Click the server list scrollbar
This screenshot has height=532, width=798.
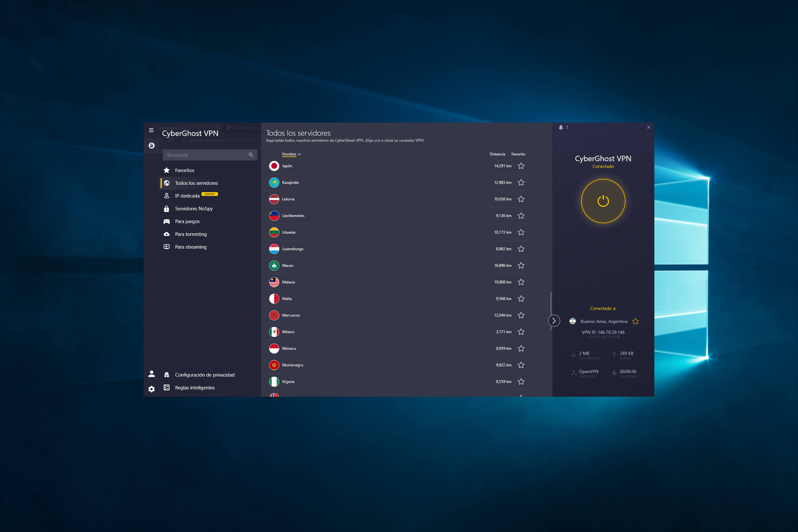pyautogui.click(x=551, y=311)
